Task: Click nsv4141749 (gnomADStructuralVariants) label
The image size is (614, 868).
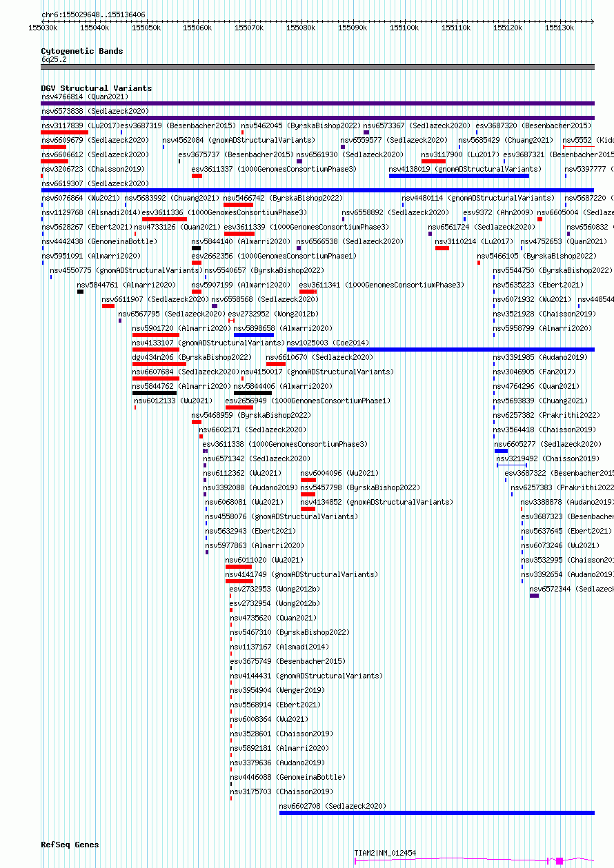Action: (301, 574)
